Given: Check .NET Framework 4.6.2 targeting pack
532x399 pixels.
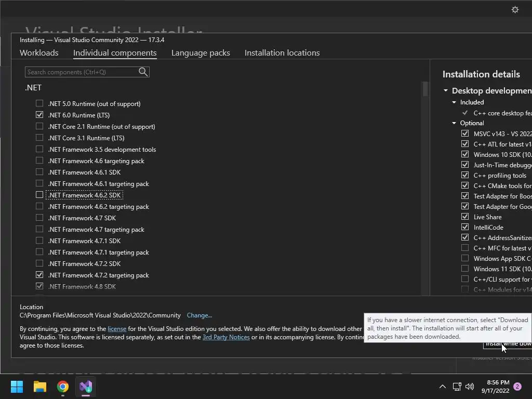Looking at the screenshot, I should pos(39,206).
